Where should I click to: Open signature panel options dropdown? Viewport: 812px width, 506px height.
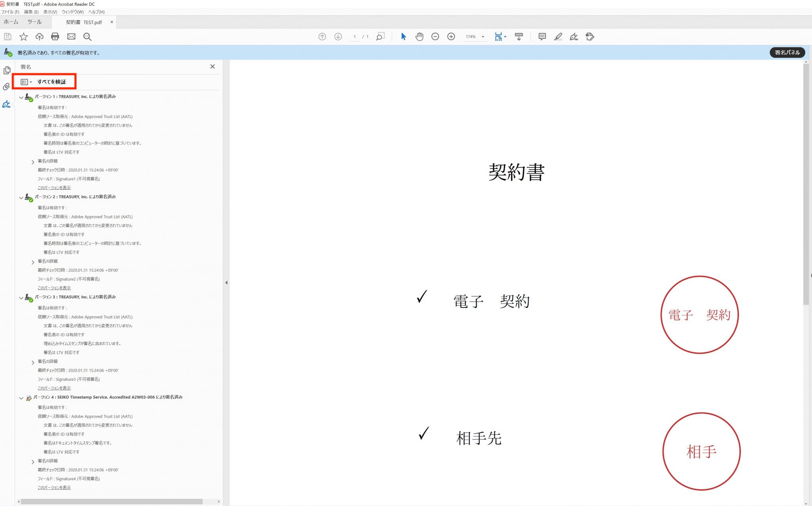(x=26, y=82)
